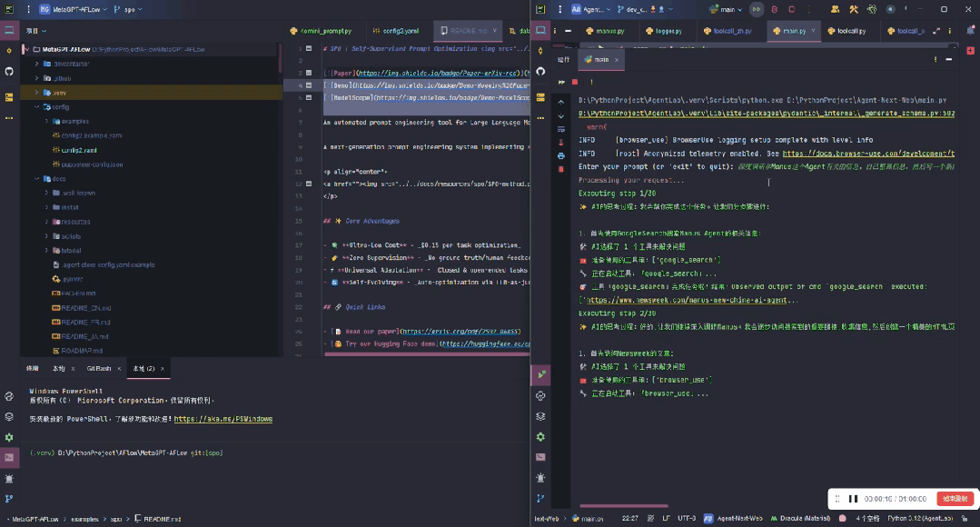Image resolution: width=980 pixels, height=527 pixels.
Task: Click the red stop button in Run panel
Action: (x=575, y=82)
